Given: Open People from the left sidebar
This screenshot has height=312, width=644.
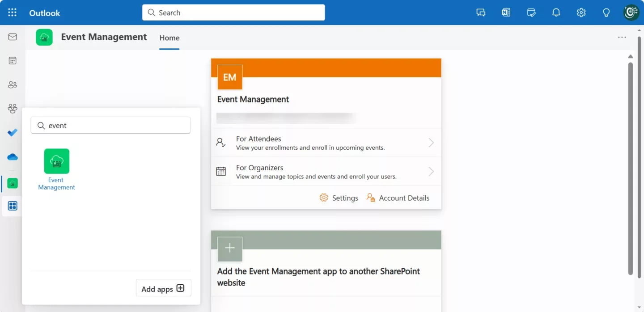Looking at the screenshot, I should 13,84.
